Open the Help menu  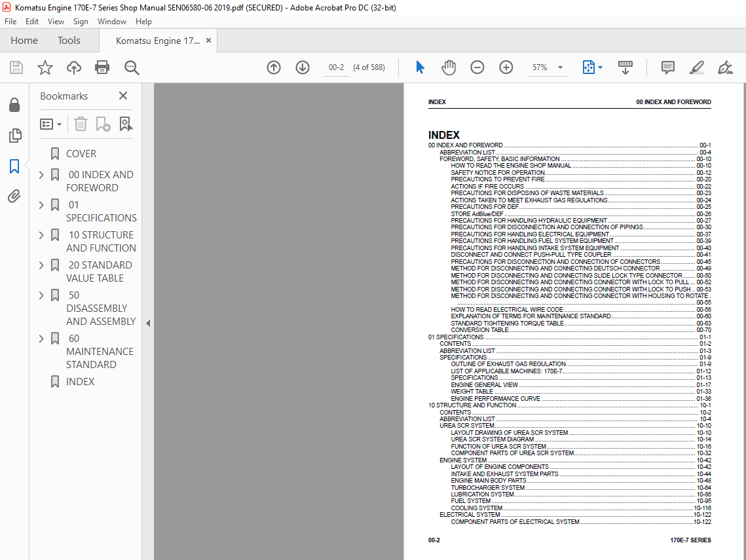click(x=143, y=22)
